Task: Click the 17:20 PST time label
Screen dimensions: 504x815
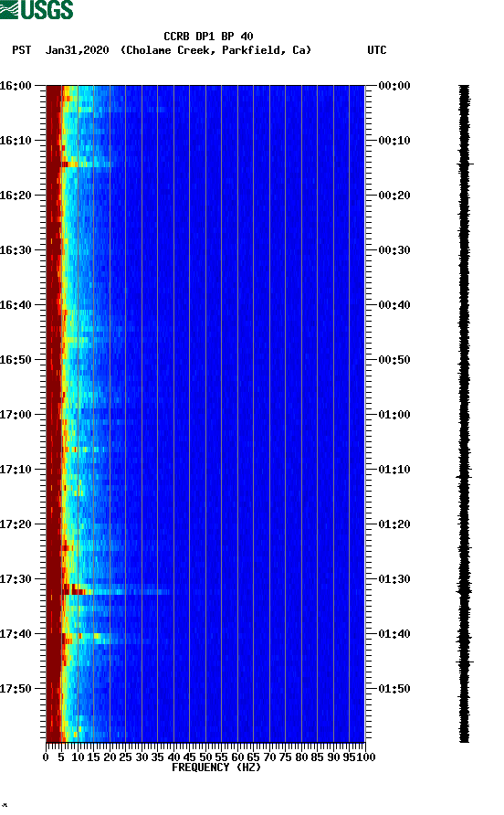Action: (16, 524)
